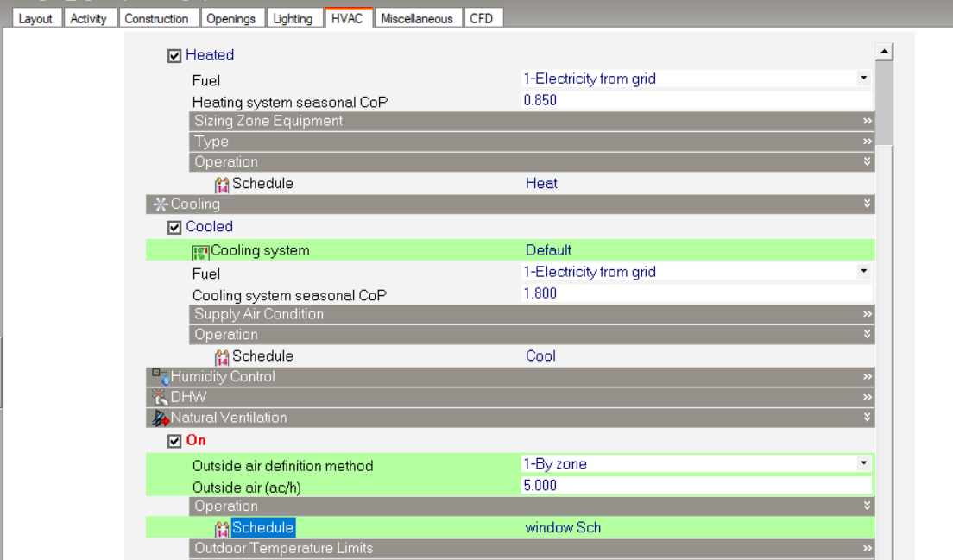Click the Cooling Schedule calendar icon
Viewport: 953px width, 560px height.
(222, 356)
